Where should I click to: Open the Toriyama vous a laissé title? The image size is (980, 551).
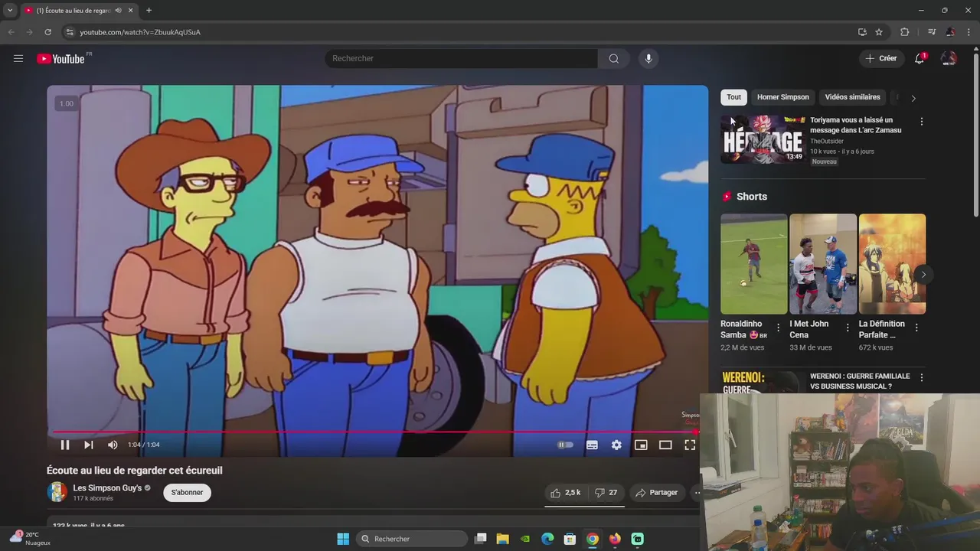pyautogui.click(x=855, y=125)
